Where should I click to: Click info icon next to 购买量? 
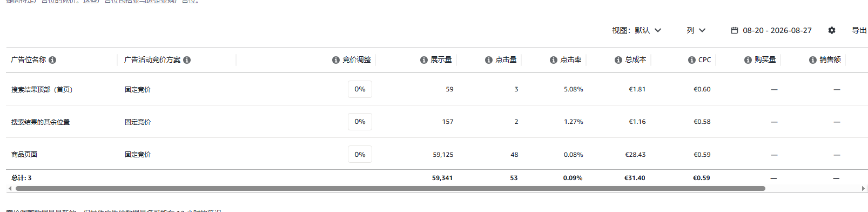click(x=748, y=60)
